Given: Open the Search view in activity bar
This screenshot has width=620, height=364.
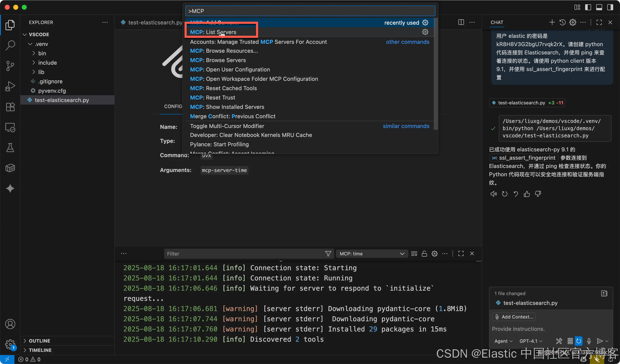Looking at the screenshot, I should tap(10, 45).
